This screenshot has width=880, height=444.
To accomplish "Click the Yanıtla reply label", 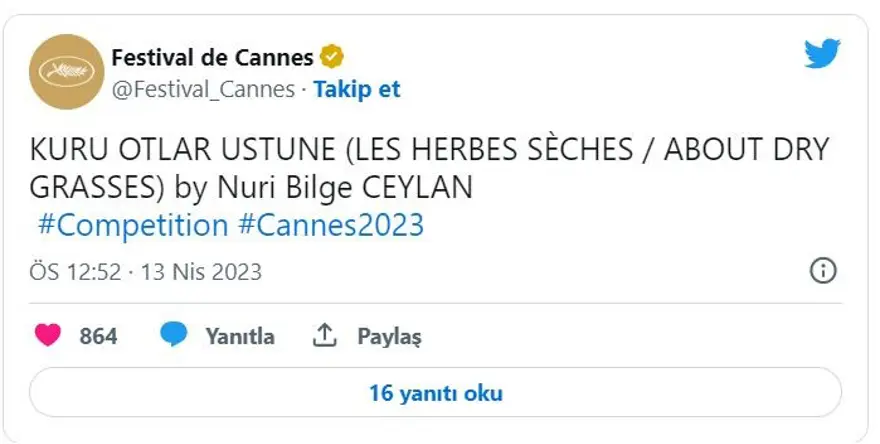I will tap(240, 337).
